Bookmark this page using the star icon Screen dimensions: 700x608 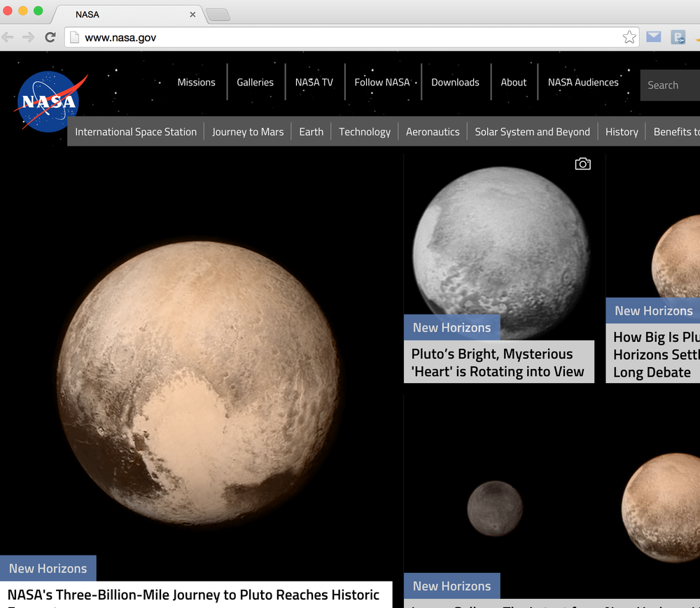click(629, 37)
